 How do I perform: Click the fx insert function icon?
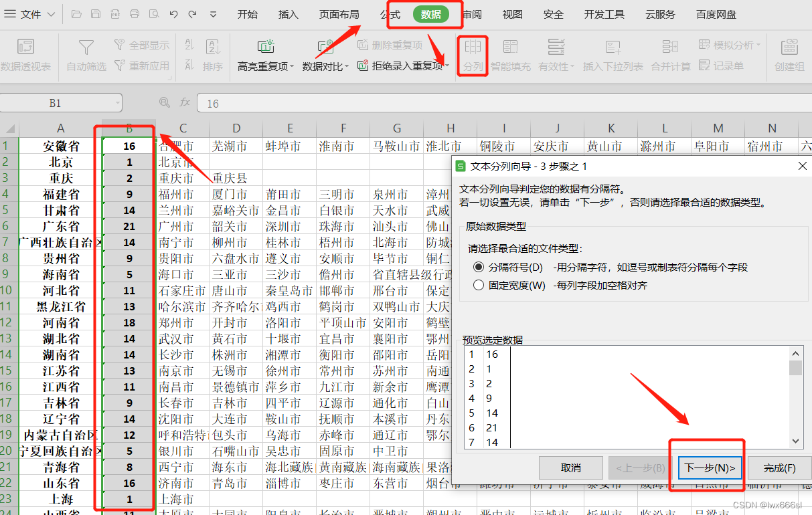point(185,102)
